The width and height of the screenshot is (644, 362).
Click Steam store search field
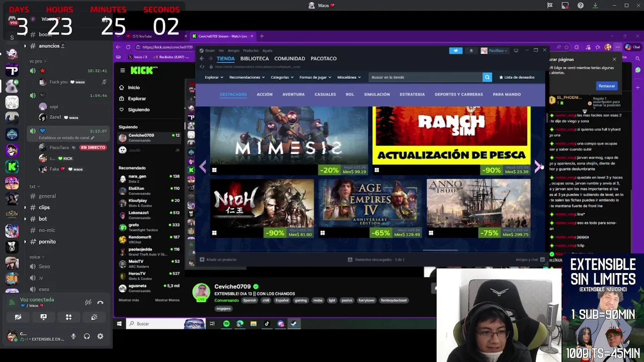(425, 77)
